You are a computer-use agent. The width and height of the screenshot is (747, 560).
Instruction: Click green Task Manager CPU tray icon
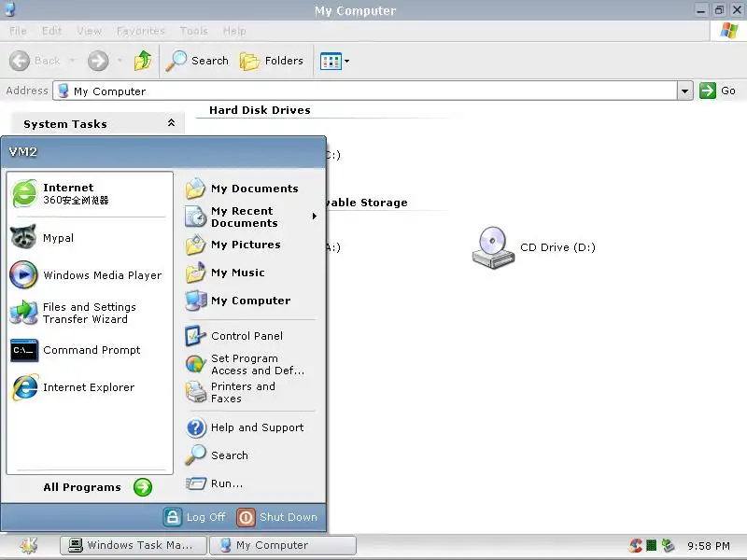click(x=651, y=545)
